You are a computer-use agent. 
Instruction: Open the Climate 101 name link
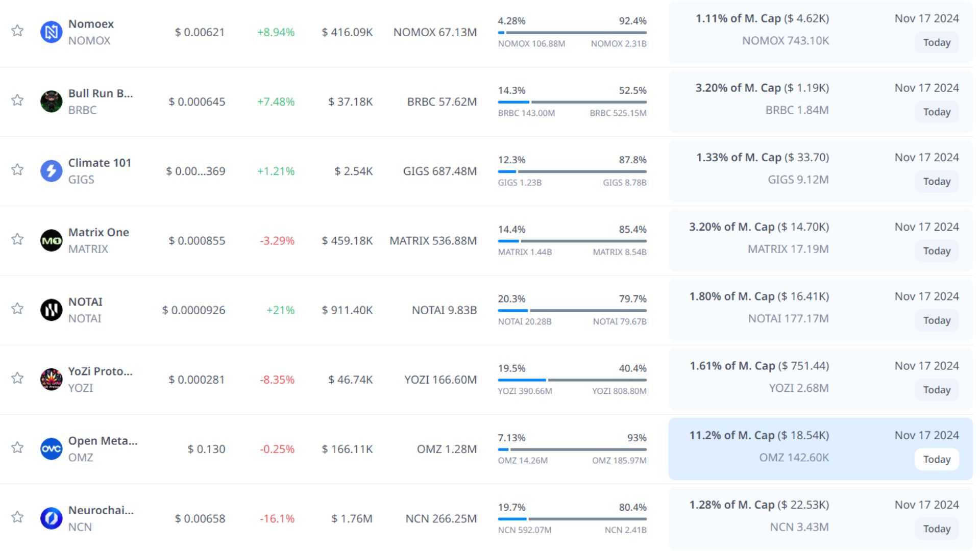click(100, 163)
